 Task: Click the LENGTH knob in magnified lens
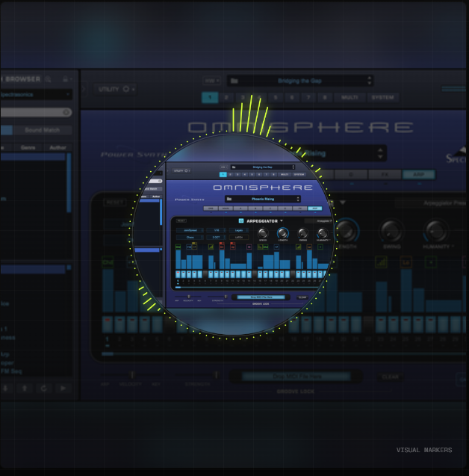click(x=283, y=233)
